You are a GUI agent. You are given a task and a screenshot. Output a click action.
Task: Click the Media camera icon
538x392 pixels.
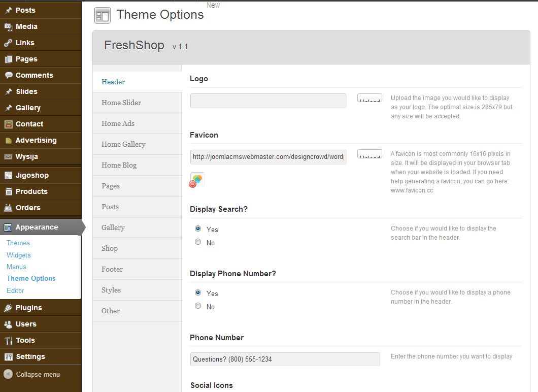tap(8, 26)
